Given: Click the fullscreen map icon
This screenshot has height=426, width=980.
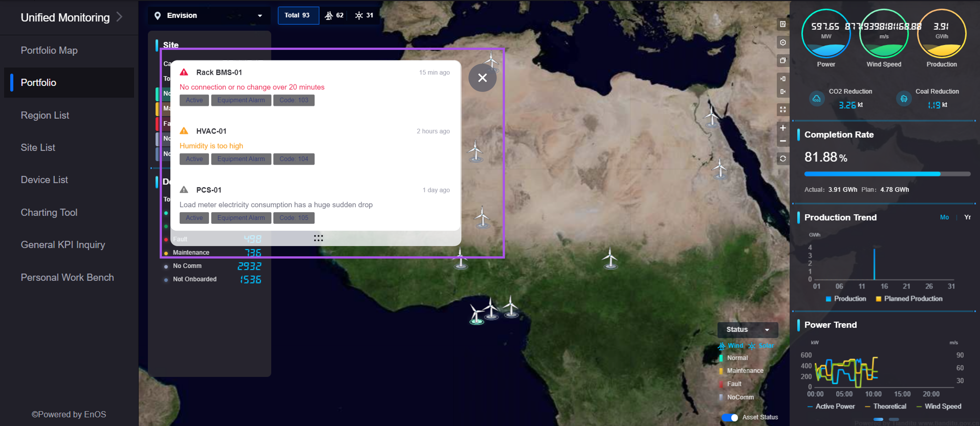Looking at the screenshot, I should 783,110.
